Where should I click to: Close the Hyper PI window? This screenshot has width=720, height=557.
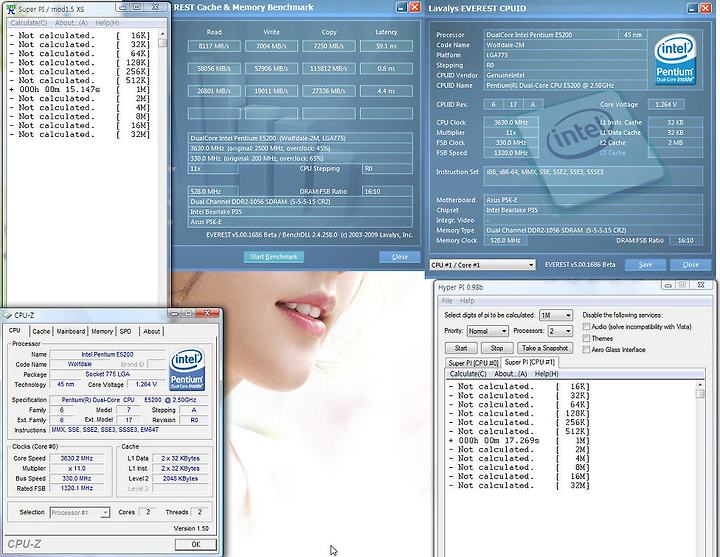coord(701,285)
